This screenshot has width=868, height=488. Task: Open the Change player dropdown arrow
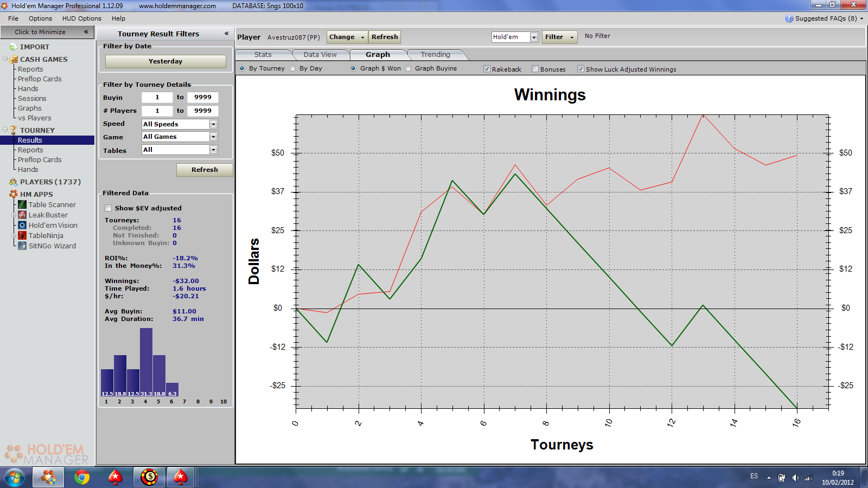point(362,37)
